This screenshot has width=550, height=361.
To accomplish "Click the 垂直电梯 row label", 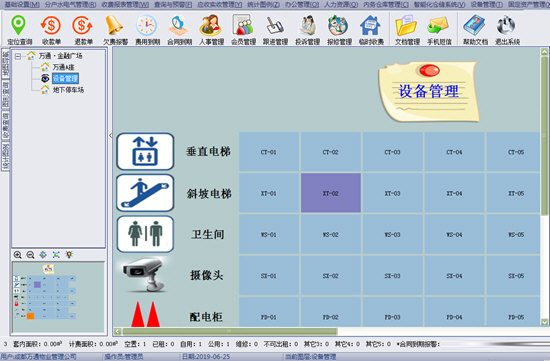I will 208,152.
